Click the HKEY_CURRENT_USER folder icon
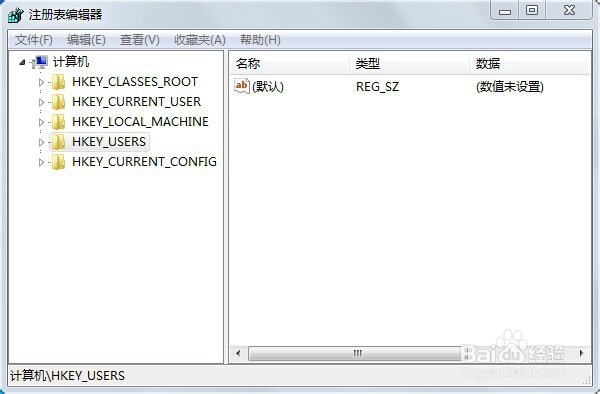The height and width of the screenshot is (394, 600). (59, 102)
